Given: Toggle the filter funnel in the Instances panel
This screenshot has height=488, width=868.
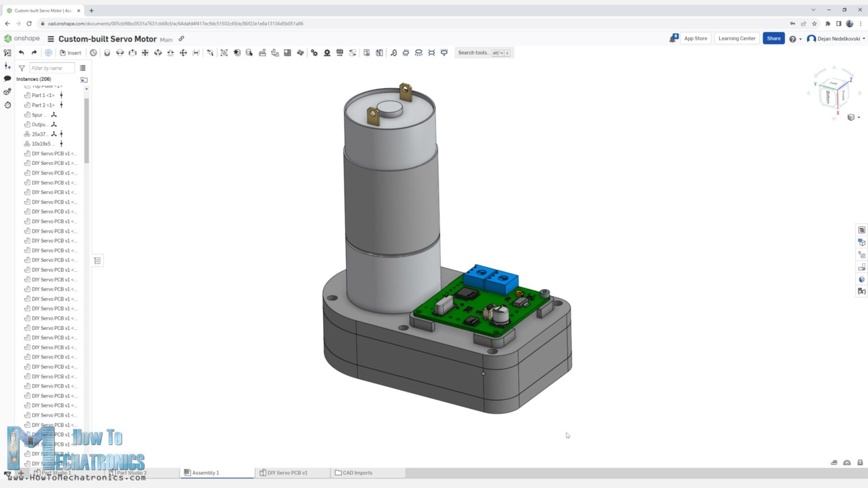Looking at the screenshot, I should (21, 68).
